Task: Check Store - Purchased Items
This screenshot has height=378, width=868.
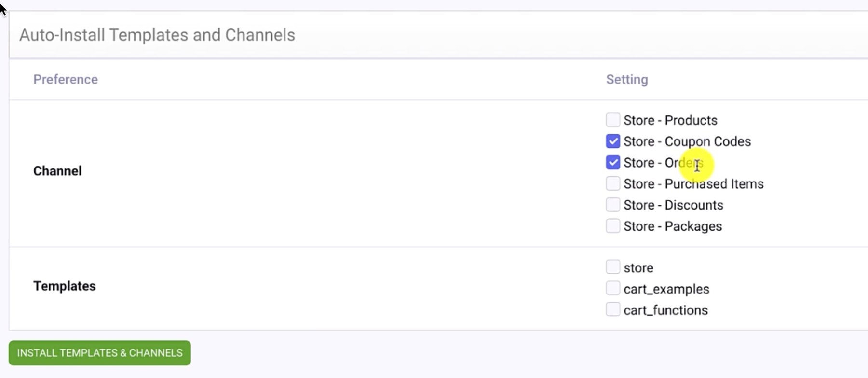Action: coord(612,183)
